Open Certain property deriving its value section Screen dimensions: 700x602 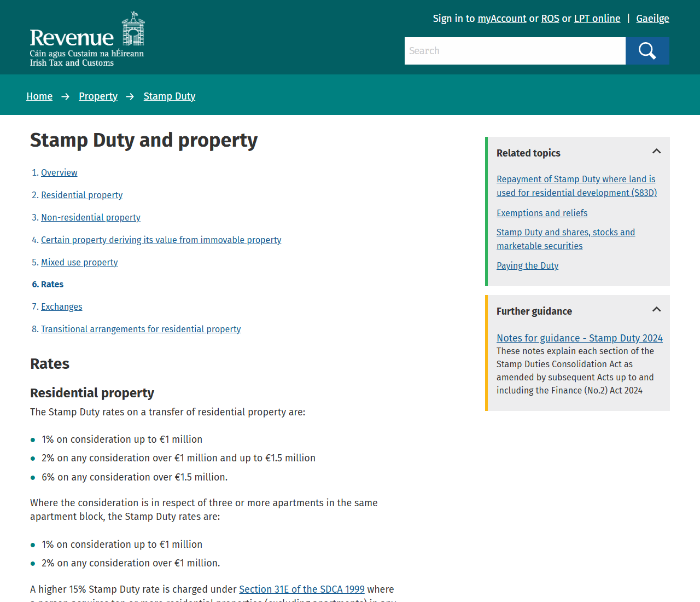[x=161, y=240]
